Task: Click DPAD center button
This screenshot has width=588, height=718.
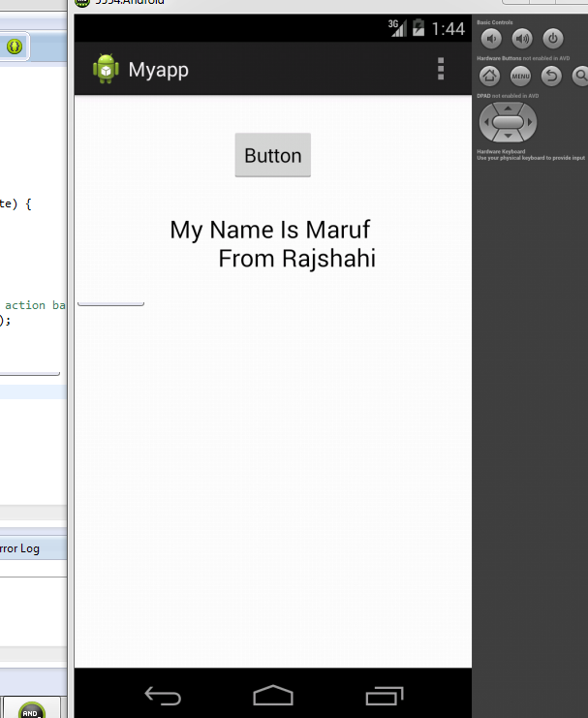Action: (x=508, y=122)
